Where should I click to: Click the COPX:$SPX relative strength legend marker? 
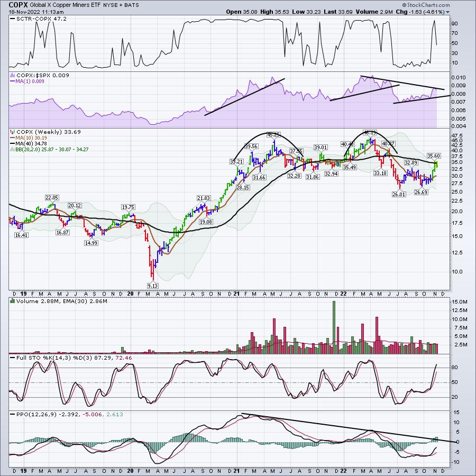(x=12, y=75)
